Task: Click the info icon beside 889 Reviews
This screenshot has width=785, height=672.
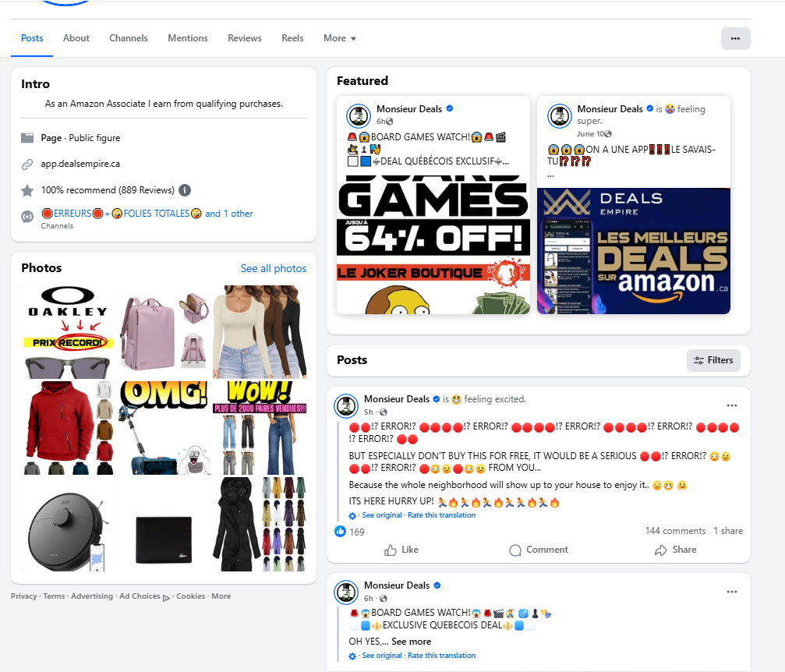Action: [x=185, y=190]
